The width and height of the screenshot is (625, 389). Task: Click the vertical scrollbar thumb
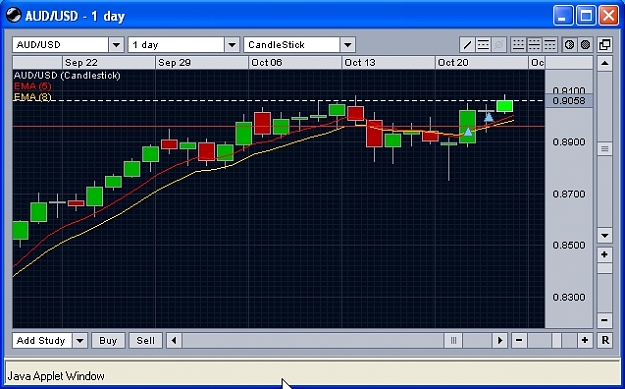coord(605,149)
